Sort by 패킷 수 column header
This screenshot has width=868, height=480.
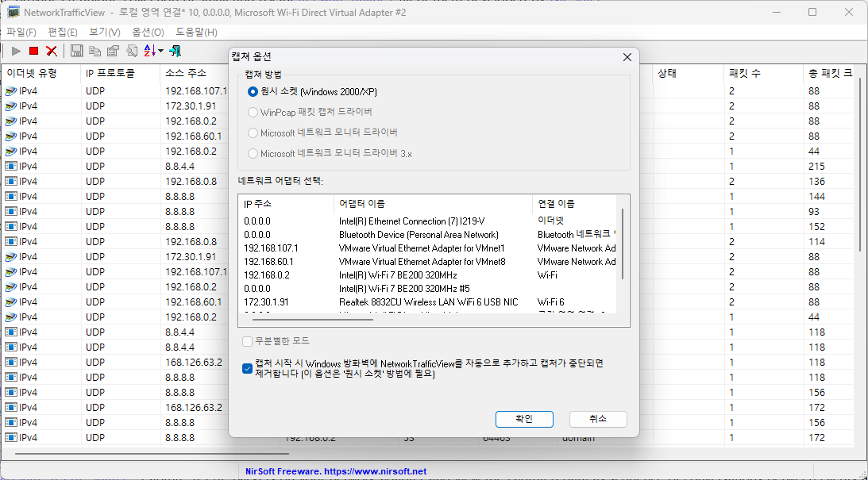[x=763, y=73]
